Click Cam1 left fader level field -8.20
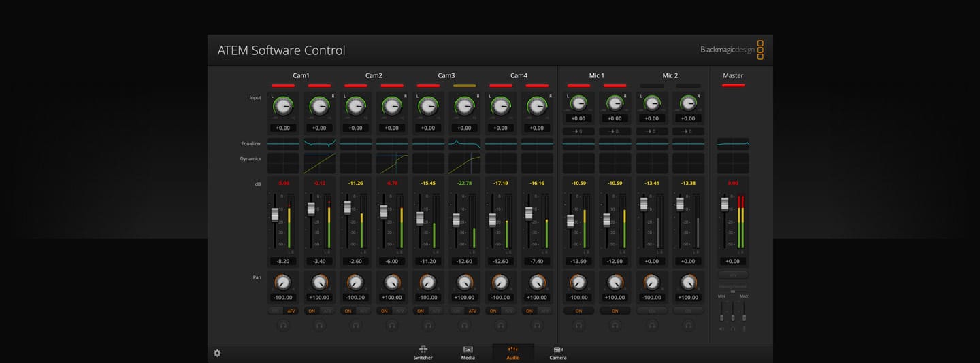The image size is (980, 363). 283,261
